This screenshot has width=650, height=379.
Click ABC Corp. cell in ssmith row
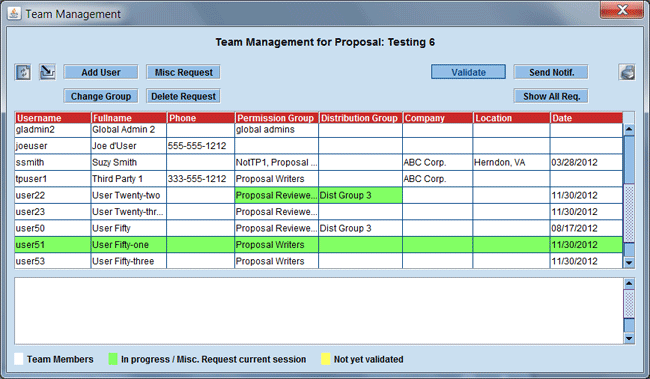(x=437, y=163)
